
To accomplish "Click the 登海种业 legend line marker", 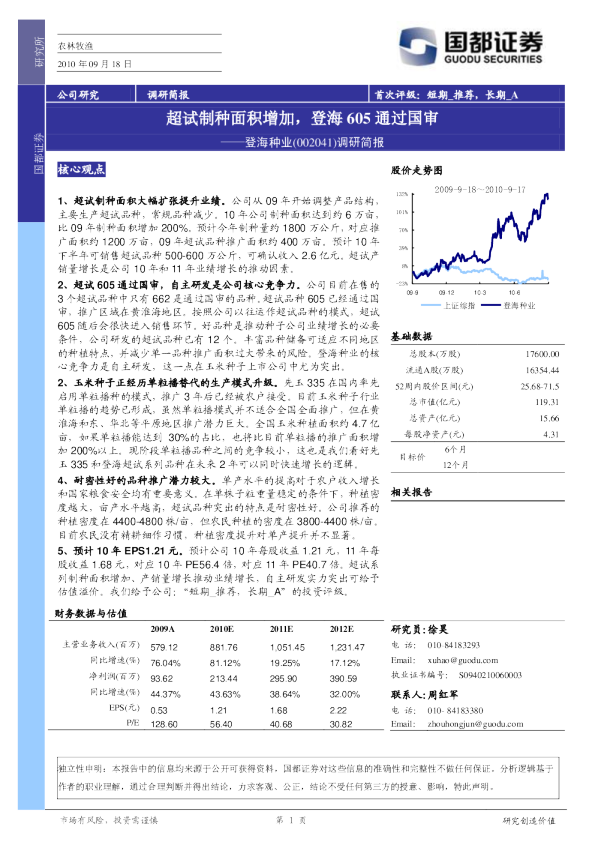I will pos(491,306).
